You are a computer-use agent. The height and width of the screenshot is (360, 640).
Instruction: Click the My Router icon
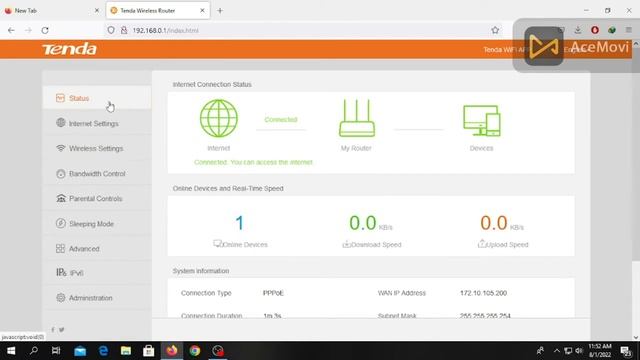357,118
